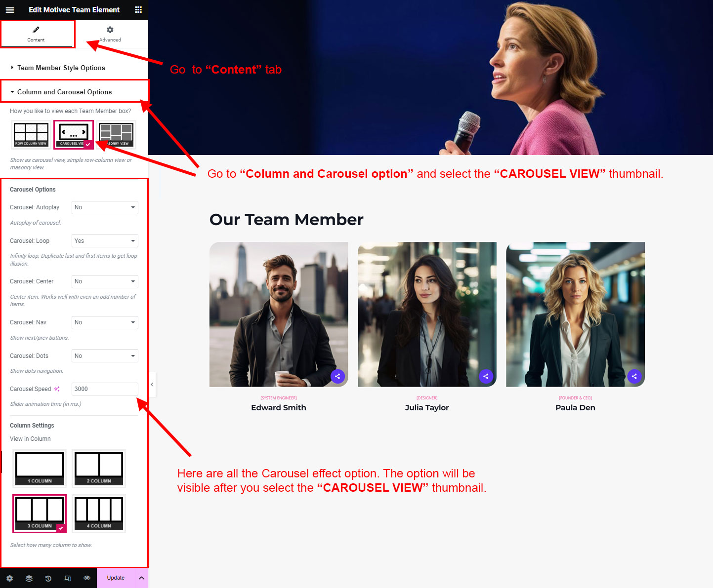Open page settings gear in bottom bar
Viewport: 713px width, 588px height.
9,578
